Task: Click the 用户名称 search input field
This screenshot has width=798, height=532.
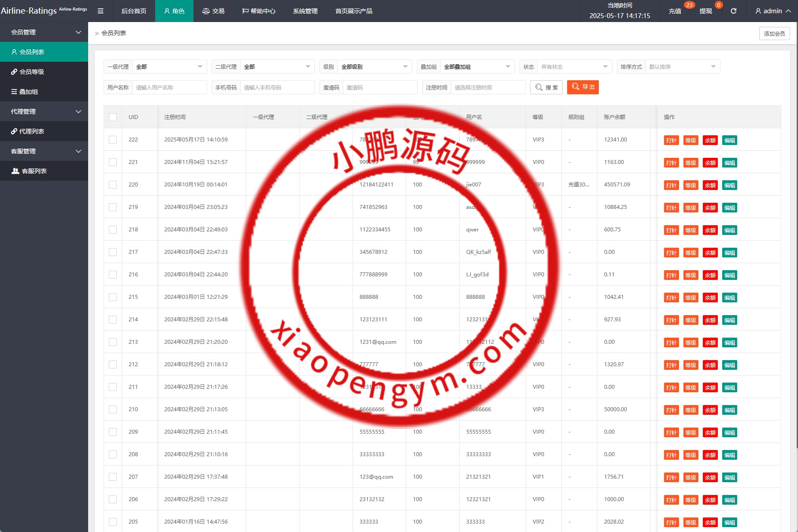Action: [x=169, y=88]
